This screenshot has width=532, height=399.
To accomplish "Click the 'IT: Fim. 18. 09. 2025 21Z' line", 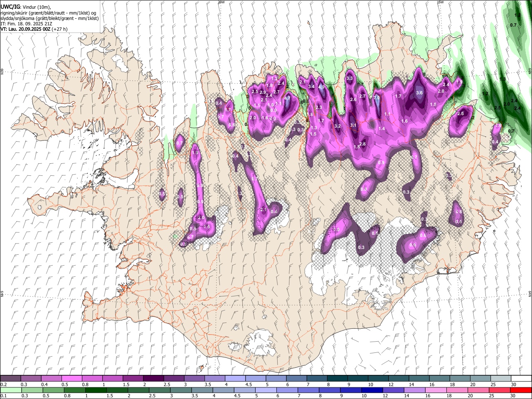I will (x=26, y=24).
